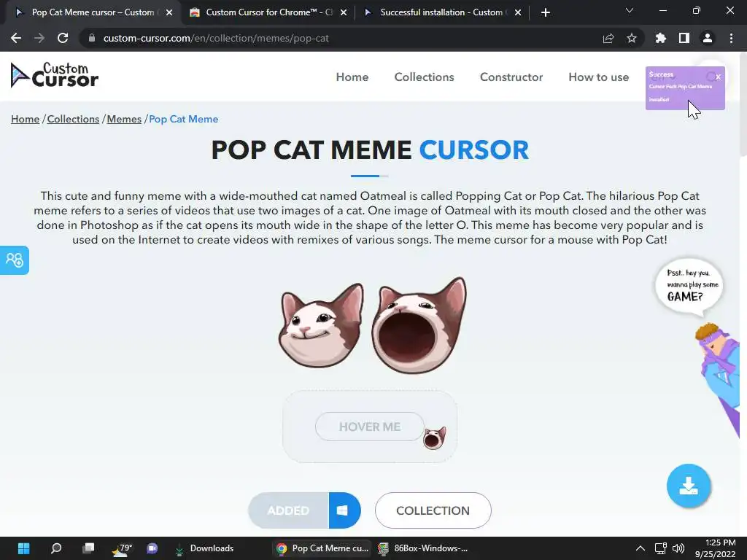The height and width of the screenshot is (560, 747).
Task: Click the Windows icon next to ADDED
Action: (344, 510)
